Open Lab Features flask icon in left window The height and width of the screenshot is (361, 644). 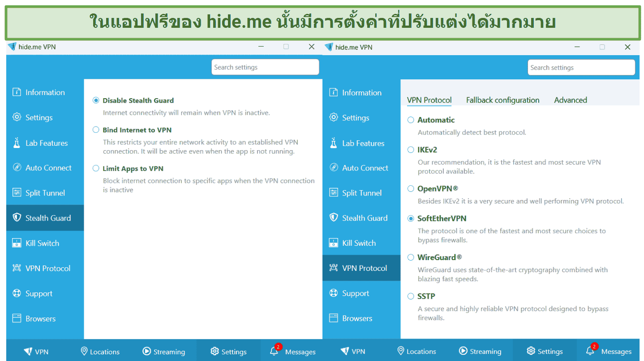click(17, 143)
